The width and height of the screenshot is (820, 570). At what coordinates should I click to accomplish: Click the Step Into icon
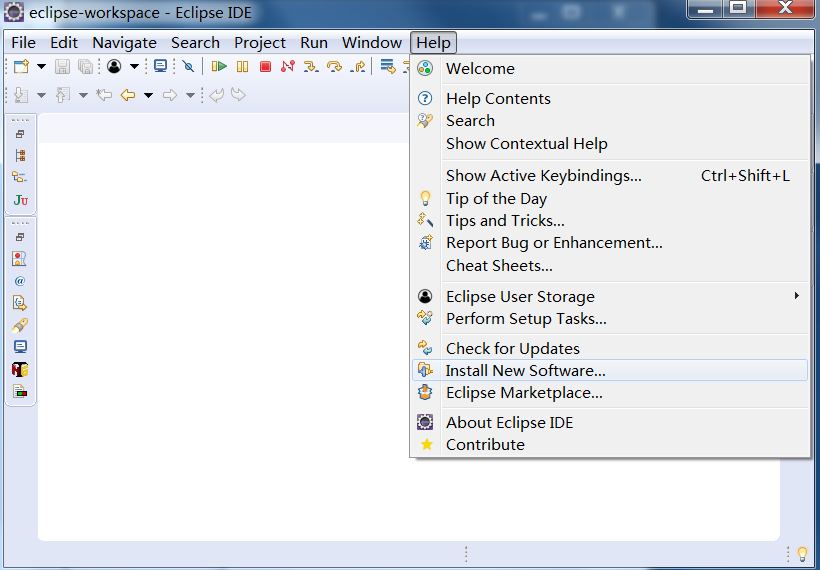pos(311,66)
